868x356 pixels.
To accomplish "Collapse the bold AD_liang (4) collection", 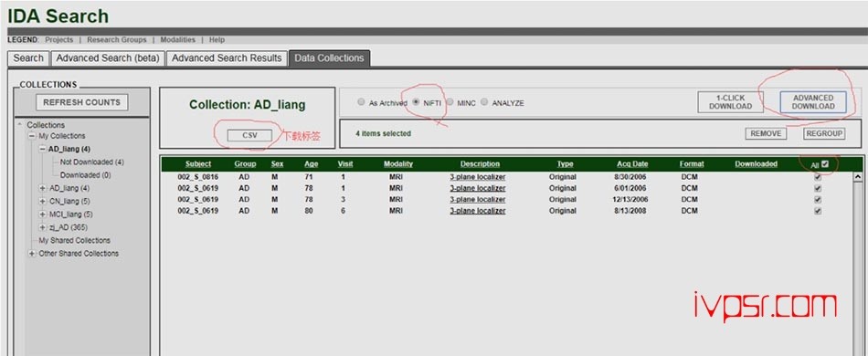I will pos(42,149).
